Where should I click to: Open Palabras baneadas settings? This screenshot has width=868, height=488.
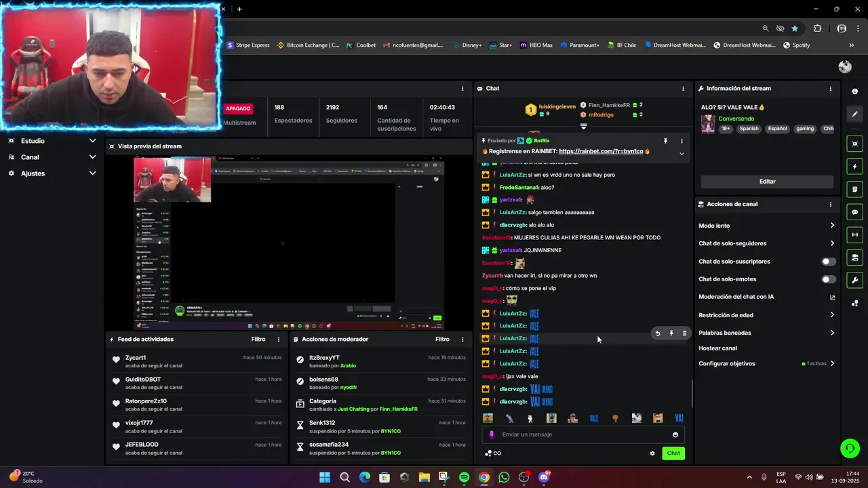(x=767, y=333)
